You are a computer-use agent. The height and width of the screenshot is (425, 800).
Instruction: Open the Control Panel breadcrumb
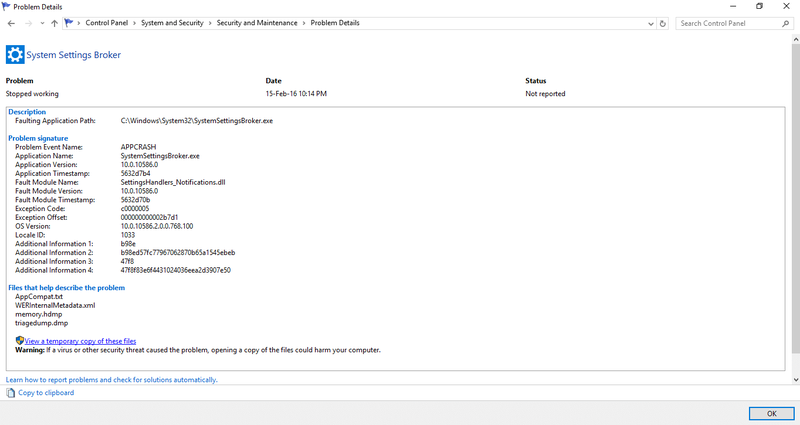(x=107, y=23)
